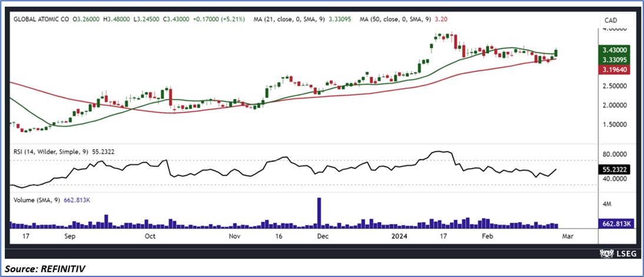644x277 pixels.
Task: Click the 4M volume axis label
Action: click(608, 205)
